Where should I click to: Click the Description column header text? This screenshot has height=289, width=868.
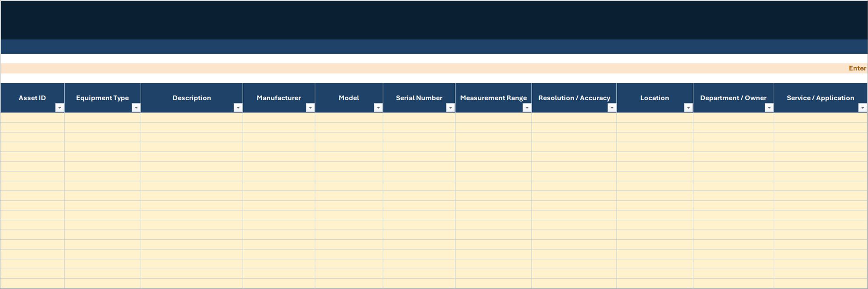192,98
